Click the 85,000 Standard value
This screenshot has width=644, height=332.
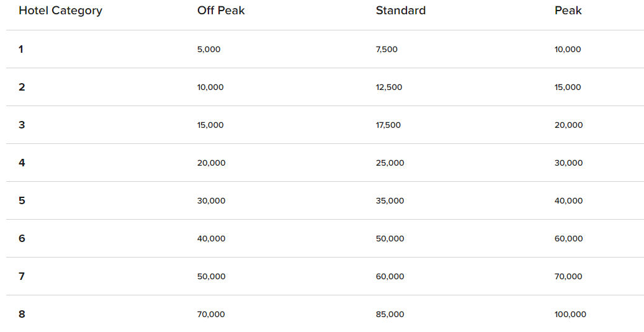coord(390,315)
